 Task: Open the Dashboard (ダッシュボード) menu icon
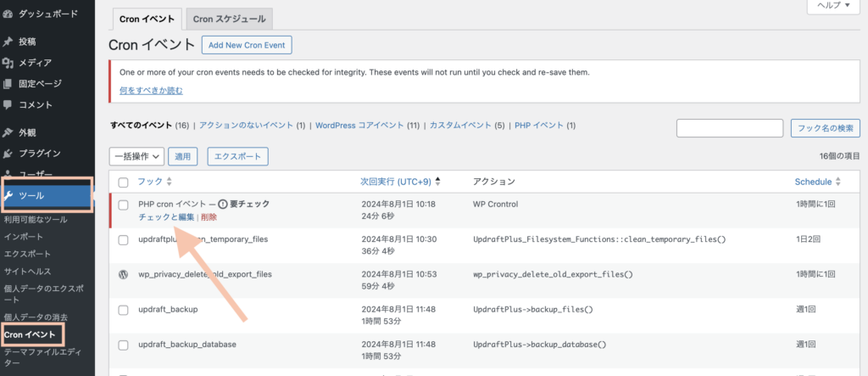[8, 14]
